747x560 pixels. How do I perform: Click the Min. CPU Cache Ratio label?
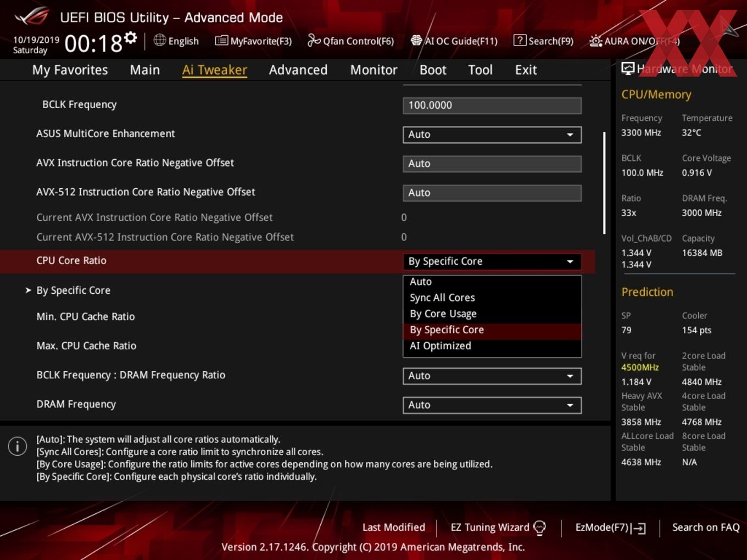(x=86, y=317)
